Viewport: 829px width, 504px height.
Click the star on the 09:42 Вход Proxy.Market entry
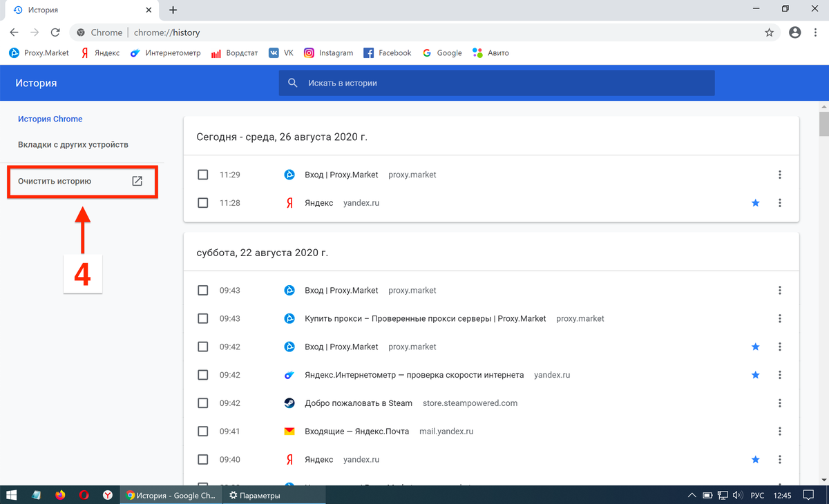click(x=755, y=347)
